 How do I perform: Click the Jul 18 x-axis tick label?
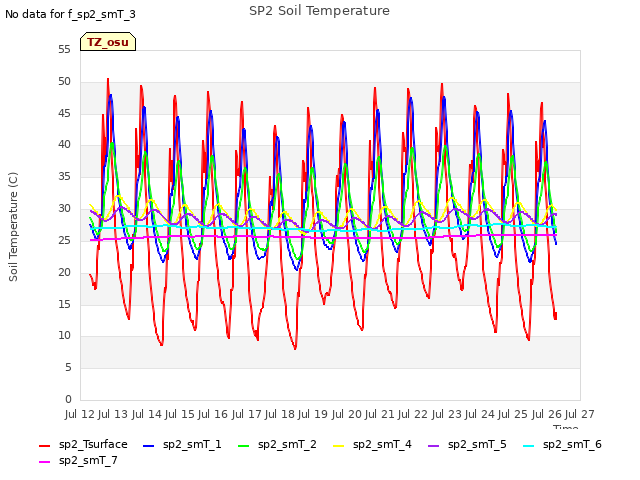(x=279, y=414)
